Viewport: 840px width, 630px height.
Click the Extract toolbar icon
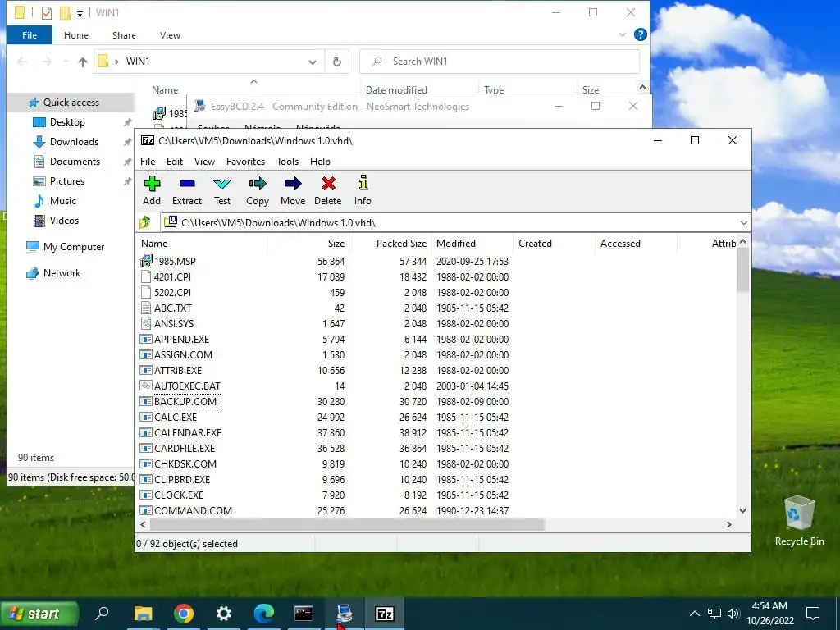tap(186, 190)
